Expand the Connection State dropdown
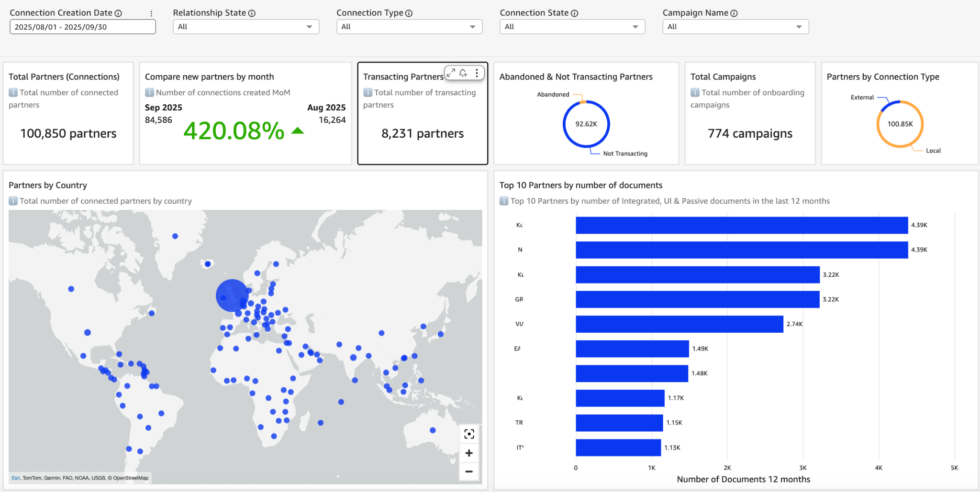Image resolution: width=980 pixels, height=492 pixels. pyautogui.click(x=572, y=27)
